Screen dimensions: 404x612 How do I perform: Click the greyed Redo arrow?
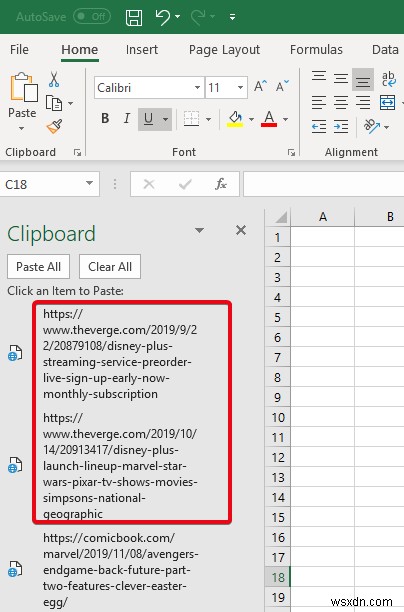pyautogui.click(x=198, y=17)
